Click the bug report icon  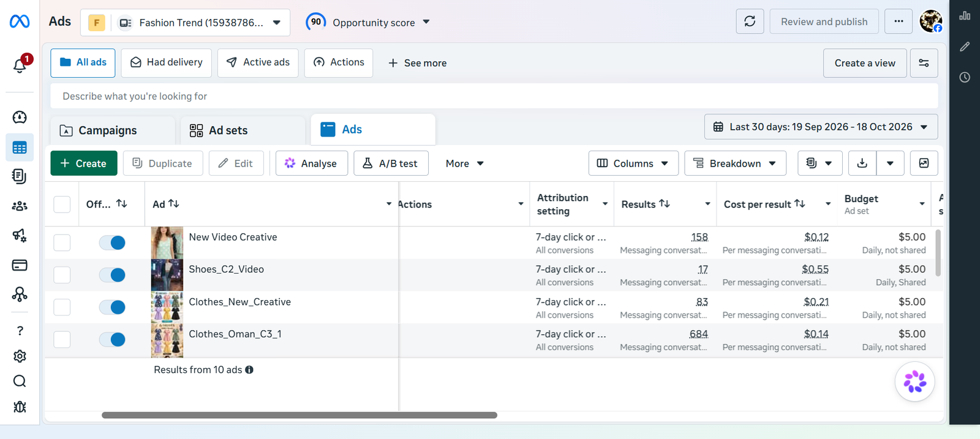20,407
